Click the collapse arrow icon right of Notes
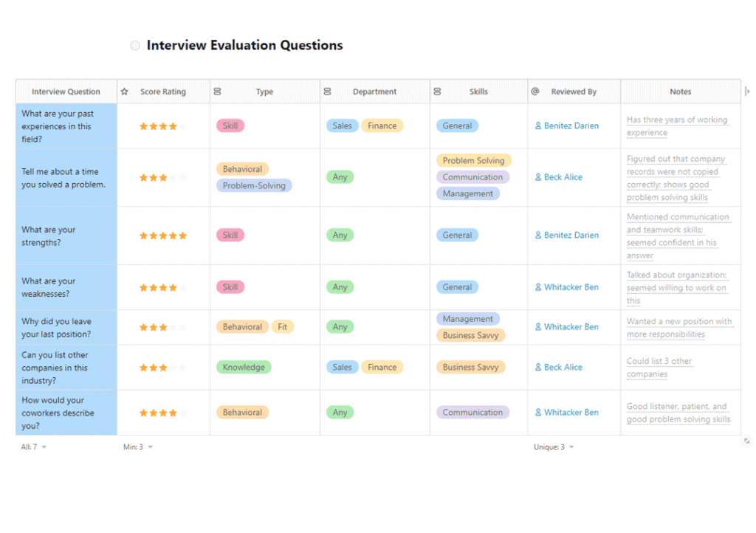 [x=747, y=92]
